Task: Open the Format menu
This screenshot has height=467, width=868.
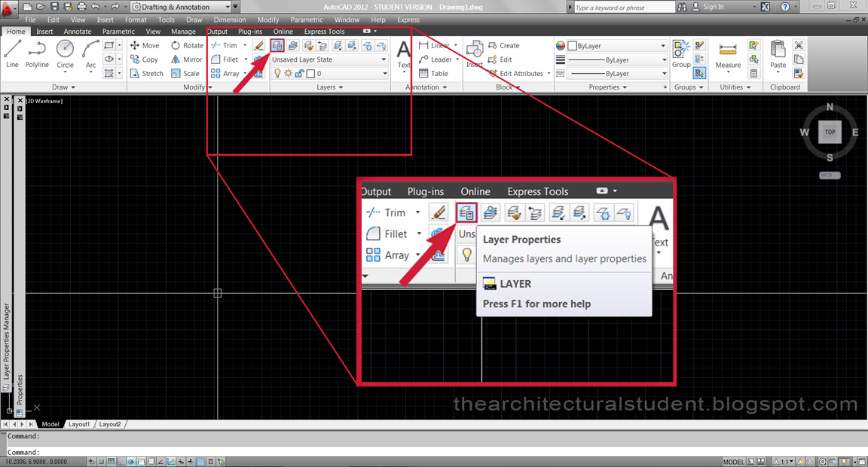Action: [136, 20]
